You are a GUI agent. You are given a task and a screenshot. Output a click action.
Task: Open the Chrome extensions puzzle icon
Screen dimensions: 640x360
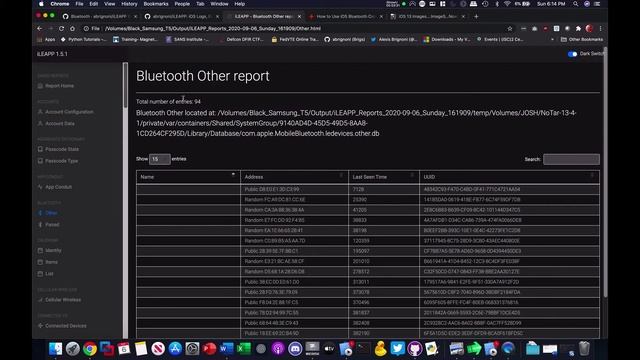tap(578, 29)
